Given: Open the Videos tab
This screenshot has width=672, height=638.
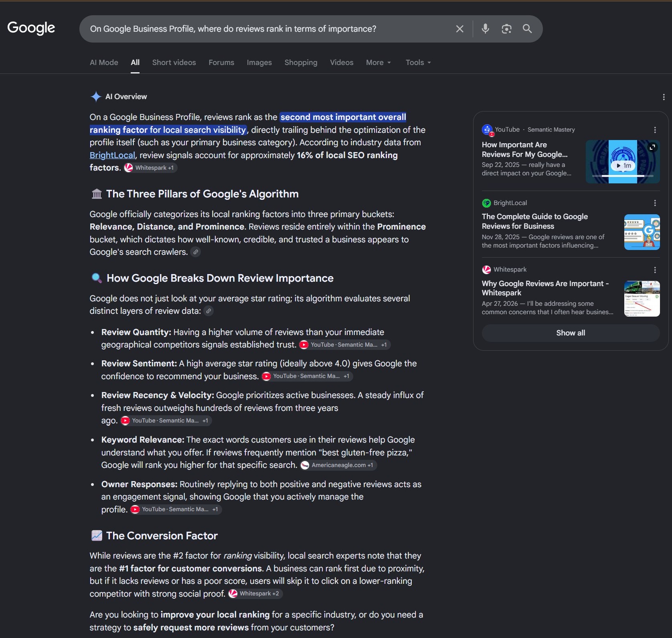Looking at the screenshot, I should (342, 63).
